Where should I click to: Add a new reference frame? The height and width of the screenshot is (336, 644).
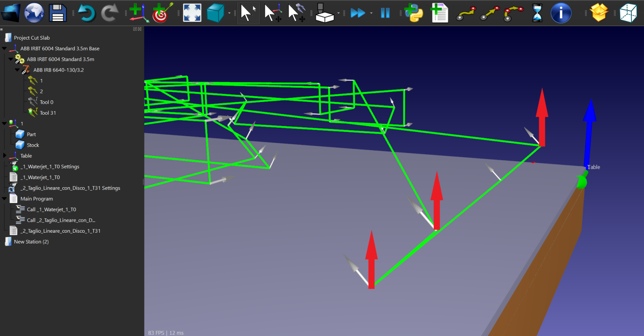point(137,13)
